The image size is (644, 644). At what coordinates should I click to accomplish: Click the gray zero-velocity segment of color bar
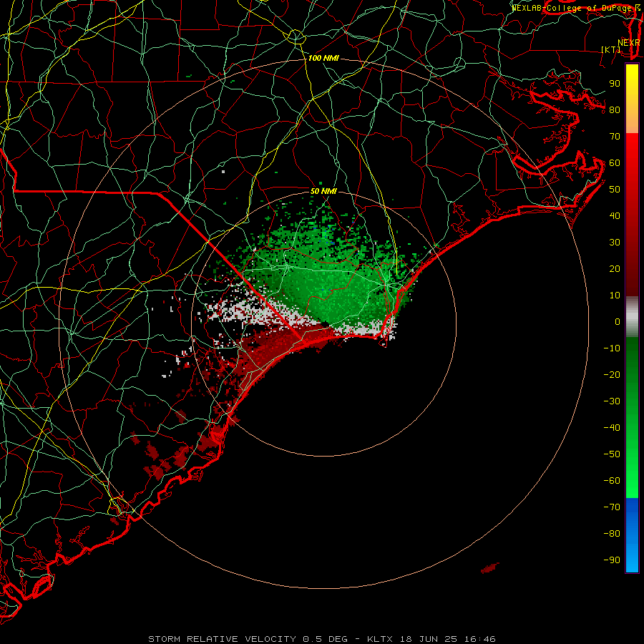tap(632, 316)
